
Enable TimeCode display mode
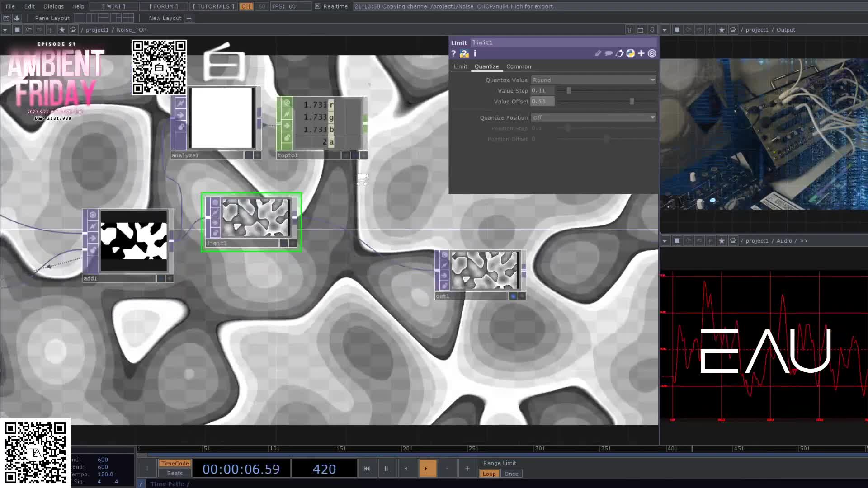pyautogui.click(x=175, y=463)
